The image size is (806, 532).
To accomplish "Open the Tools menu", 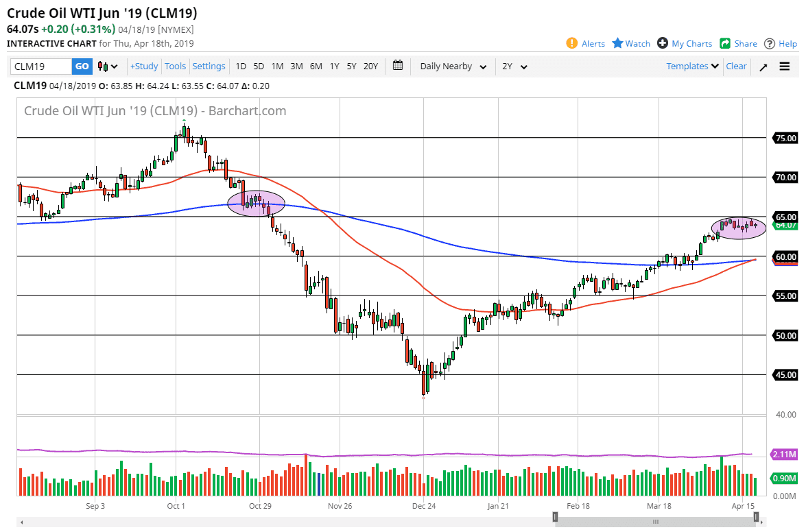I will [x=175, y=66].
